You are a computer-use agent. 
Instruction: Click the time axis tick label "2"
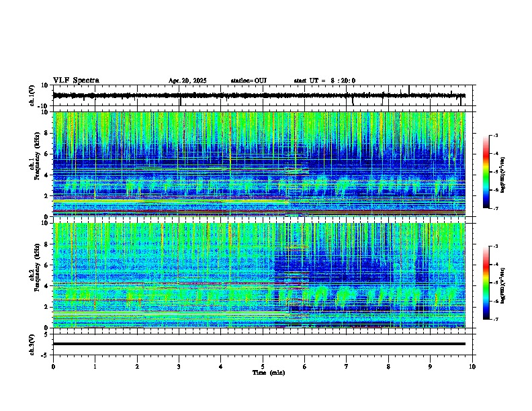137,367
